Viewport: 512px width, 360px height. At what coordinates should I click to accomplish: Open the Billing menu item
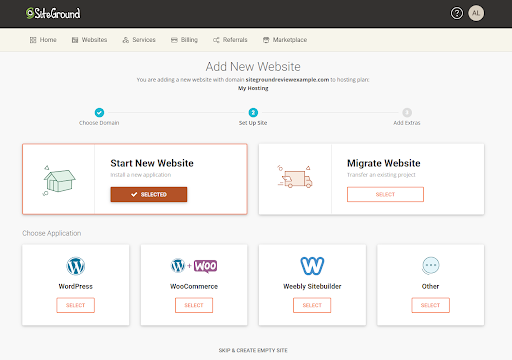click(184, 40)
